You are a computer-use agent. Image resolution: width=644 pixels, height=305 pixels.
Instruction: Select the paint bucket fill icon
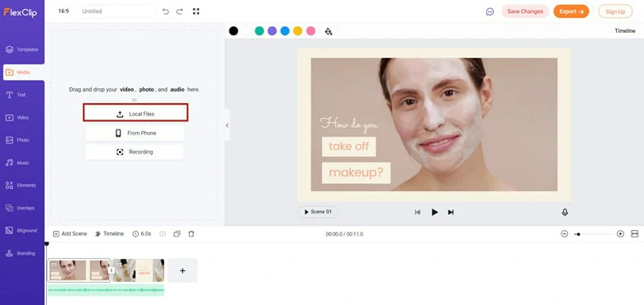(x=328, y=31)
